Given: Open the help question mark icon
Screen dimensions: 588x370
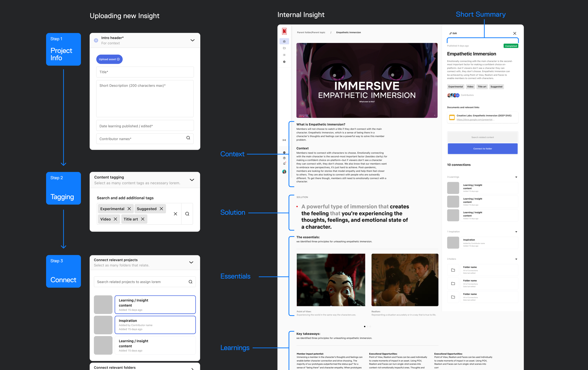Looking at the screenshot, I should click(284, 158).
